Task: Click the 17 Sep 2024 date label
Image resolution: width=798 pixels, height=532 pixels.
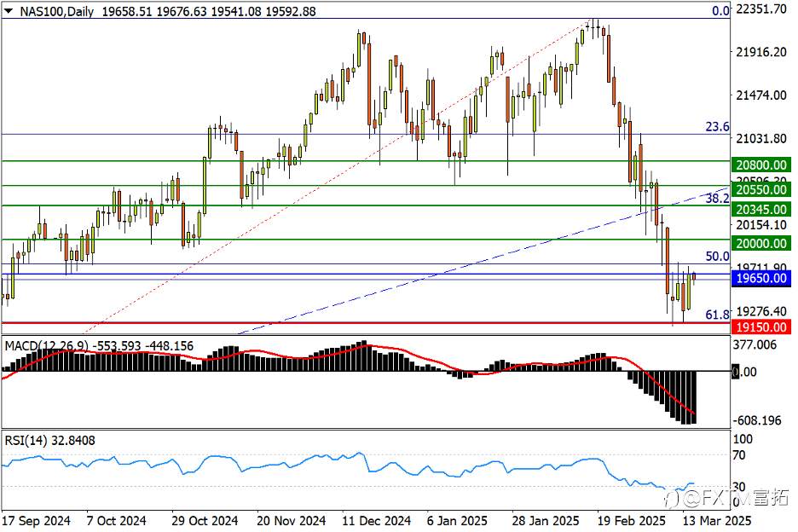Action: [36, 521]
